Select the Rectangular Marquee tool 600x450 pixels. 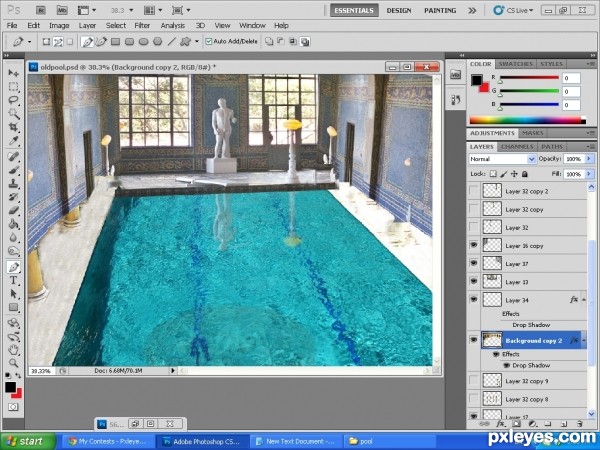[13, 86]
